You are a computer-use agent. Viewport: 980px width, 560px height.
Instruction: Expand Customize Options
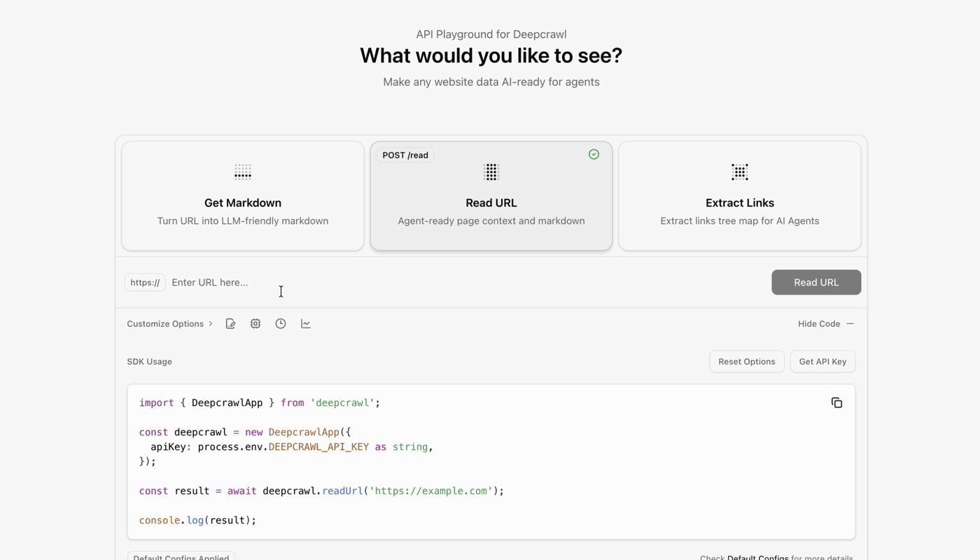pos(169,323)
